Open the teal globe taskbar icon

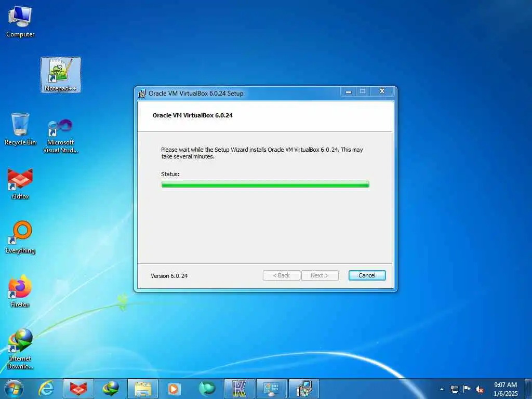[207, 389]
